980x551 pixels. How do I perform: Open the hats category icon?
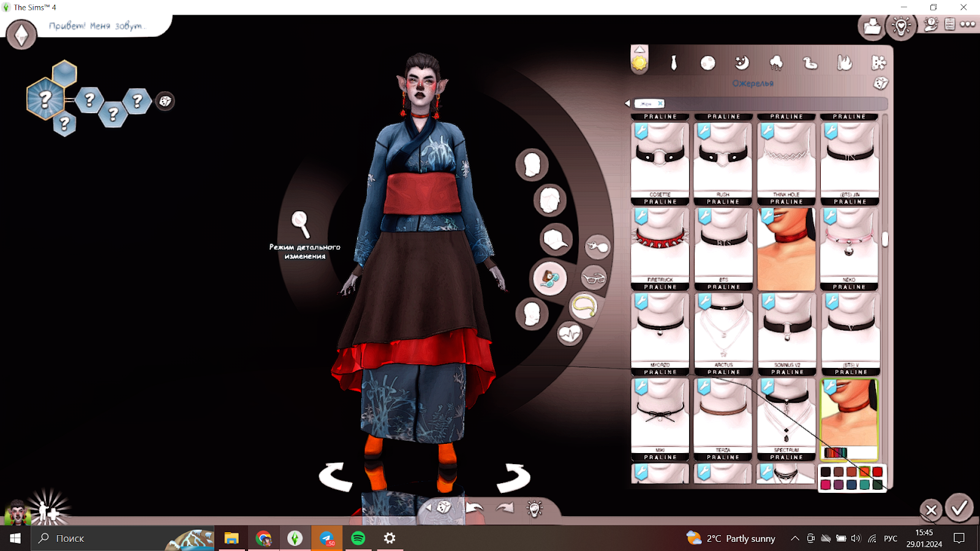coord(556,239)
